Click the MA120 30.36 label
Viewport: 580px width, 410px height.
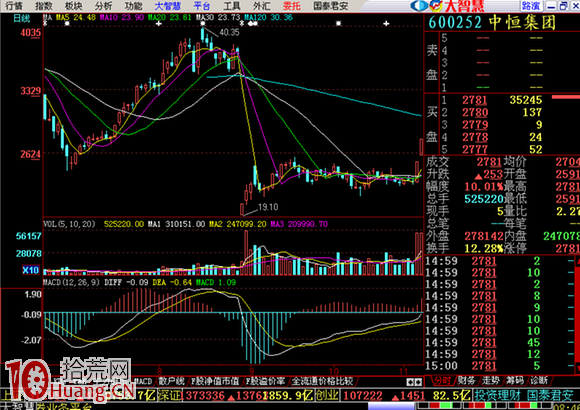[x=269, y=17]
